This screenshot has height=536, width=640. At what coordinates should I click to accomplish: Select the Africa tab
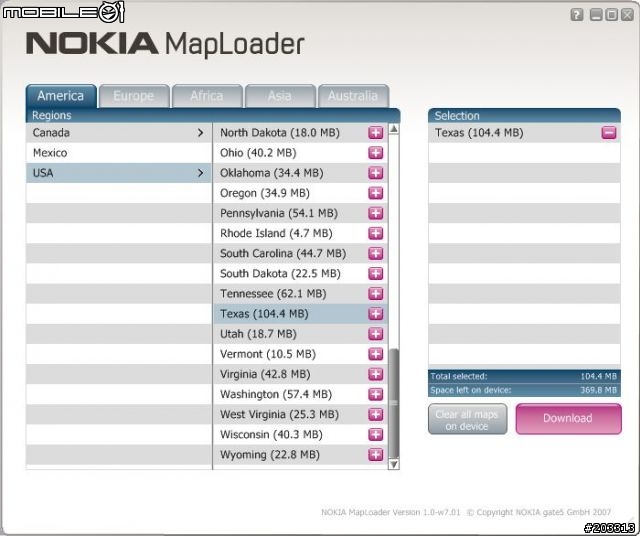(207, 96)
